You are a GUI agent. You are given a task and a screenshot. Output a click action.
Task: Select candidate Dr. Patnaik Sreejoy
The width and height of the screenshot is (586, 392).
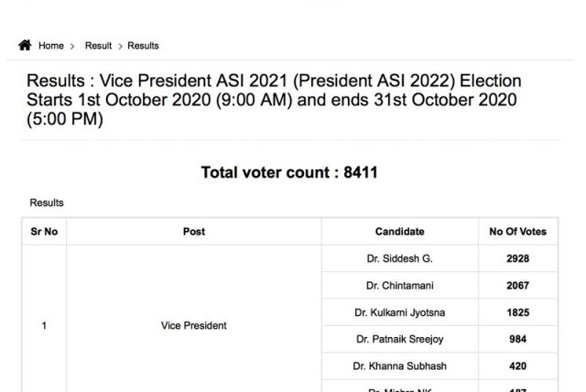click(x=400, y=339)
